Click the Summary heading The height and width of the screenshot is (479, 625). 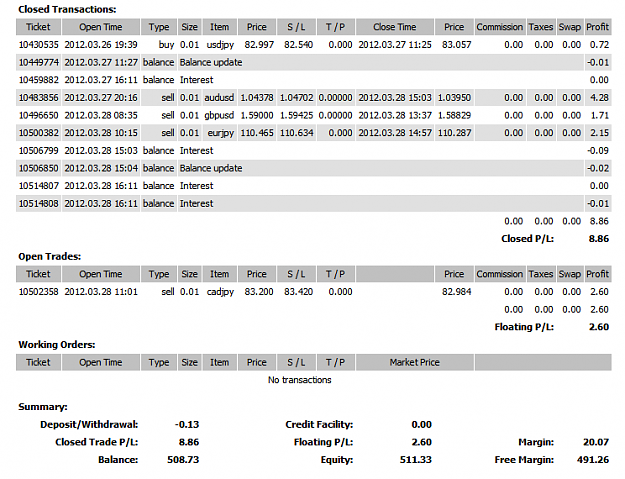43,406
